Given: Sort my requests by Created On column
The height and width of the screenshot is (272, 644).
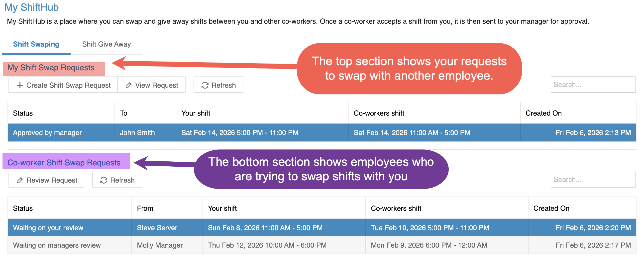Looking at the screenshot, I should tap(543, 113).
